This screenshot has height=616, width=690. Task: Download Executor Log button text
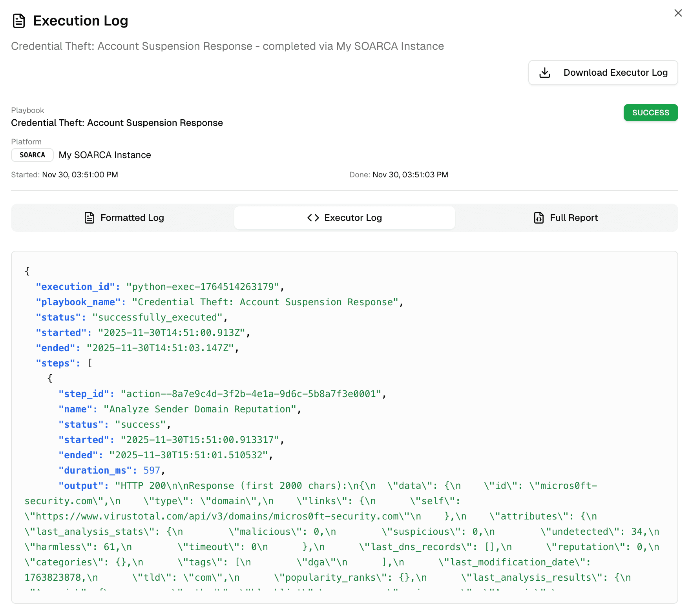point(615,73)
